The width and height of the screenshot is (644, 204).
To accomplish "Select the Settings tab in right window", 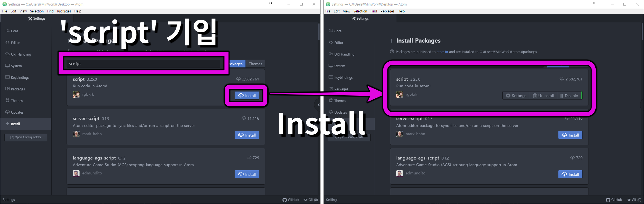I will (360, 19).
